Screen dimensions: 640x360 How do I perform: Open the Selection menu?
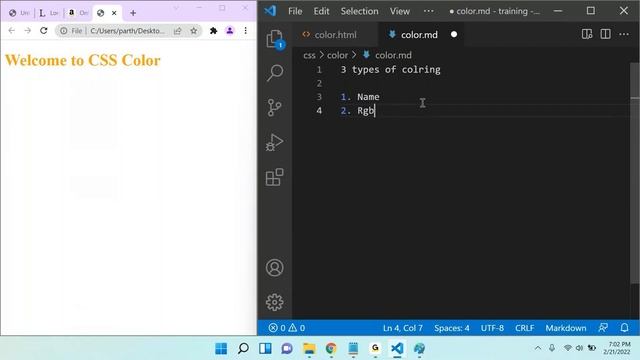click(360, 11)
